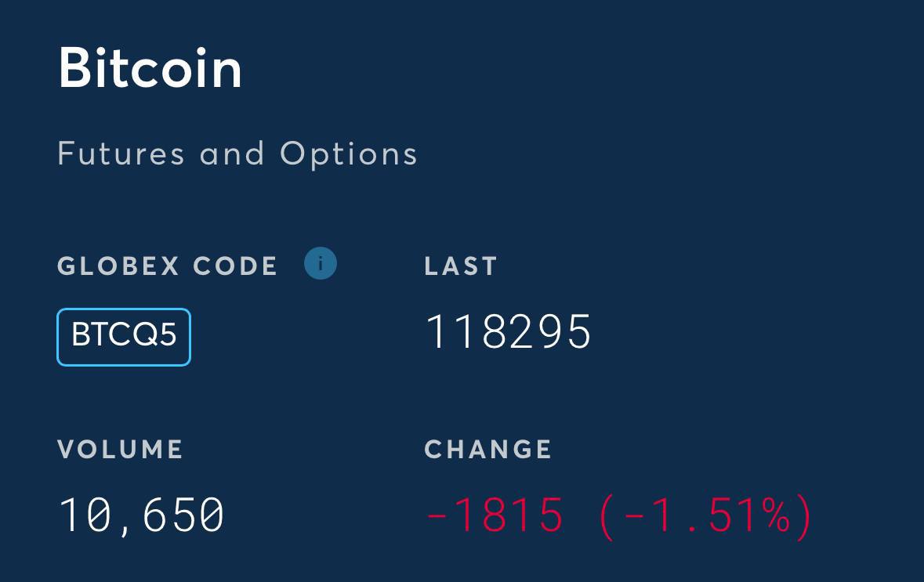Select the BTCQ5 contract code button
This screenshot has height=582, width=924.
[124, 337]
